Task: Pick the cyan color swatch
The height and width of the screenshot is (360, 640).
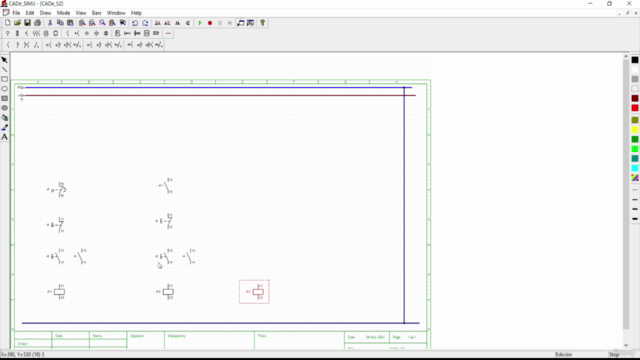Action: pos(635,168)
